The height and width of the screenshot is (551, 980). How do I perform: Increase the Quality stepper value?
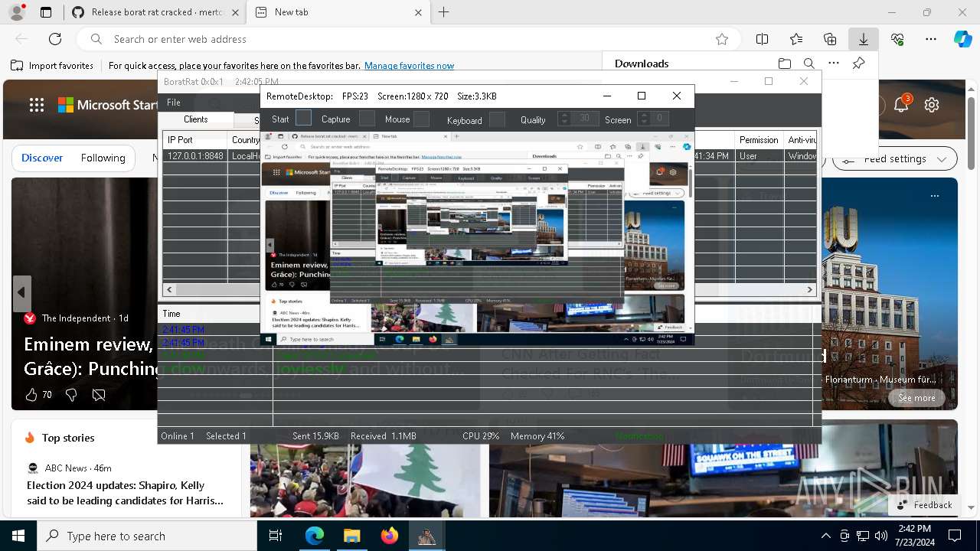(564, 115)
